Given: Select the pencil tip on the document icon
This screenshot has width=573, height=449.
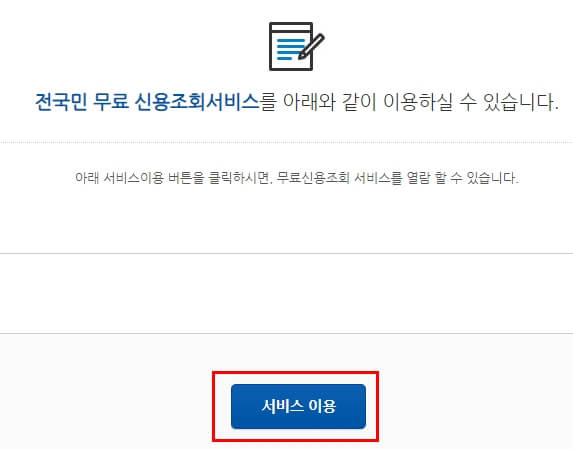Looking at the screenshot, I should (x=302, y=56).
